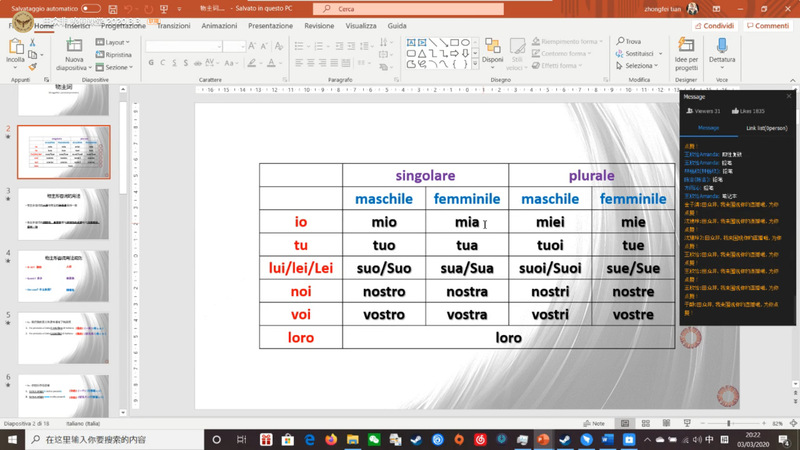The width and height of the screenshot is (800, 450).
Task: Start presentation from beginning icon
Action: tap(164, 9)
